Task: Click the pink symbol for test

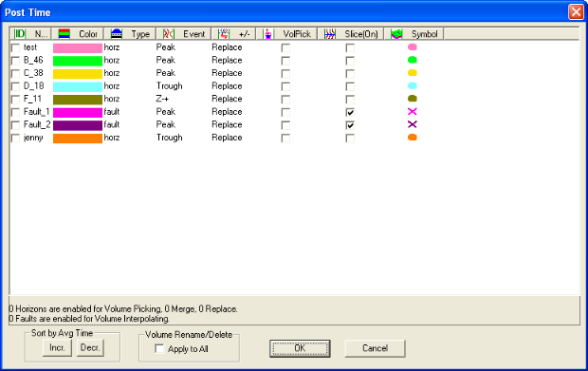Action: (x=413, y=47)
